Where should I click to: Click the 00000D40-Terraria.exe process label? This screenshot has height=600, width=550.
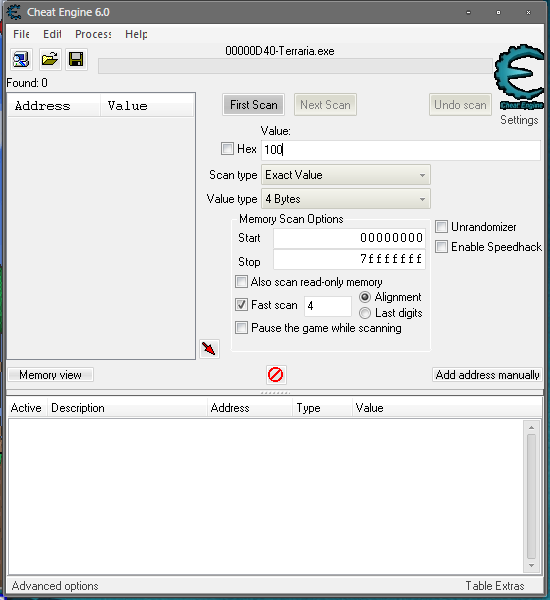coord(280,51)
